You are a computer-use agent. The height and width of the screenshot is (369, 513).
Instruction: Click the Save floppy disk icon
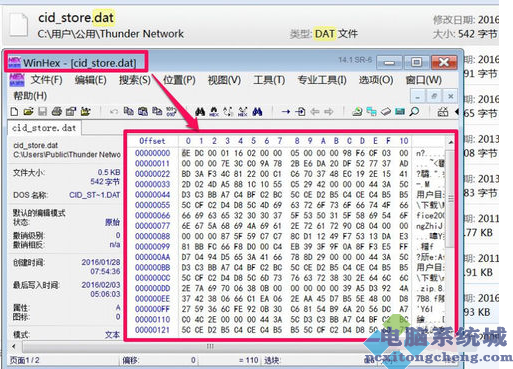[42, 112]
